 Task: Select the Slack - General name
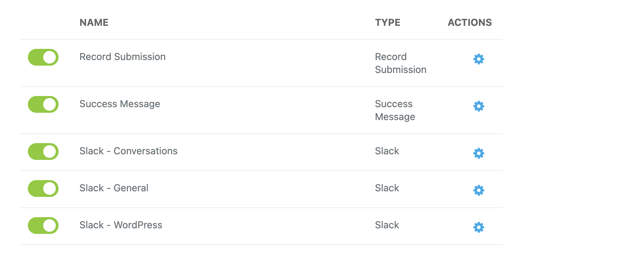pos(114,188)
